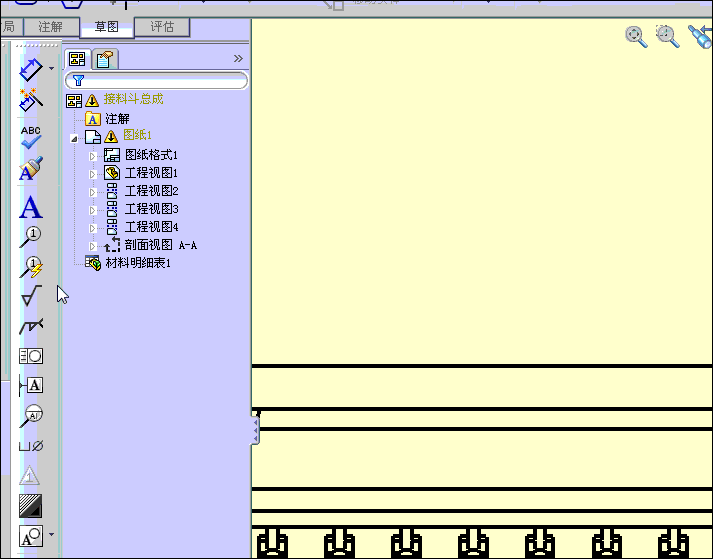Expand the 图纸格式1 node

[x=92, y=156]
